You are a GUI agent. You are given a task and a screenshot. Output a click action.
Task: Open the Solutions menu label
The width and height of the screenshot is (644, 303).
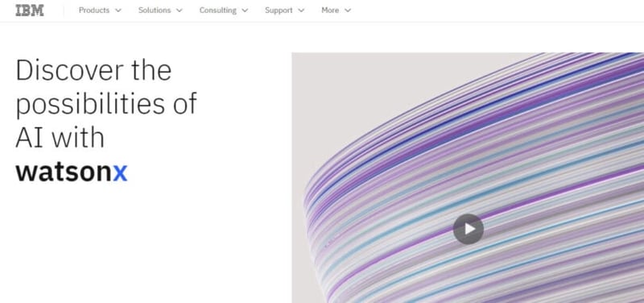click(155, 10)
